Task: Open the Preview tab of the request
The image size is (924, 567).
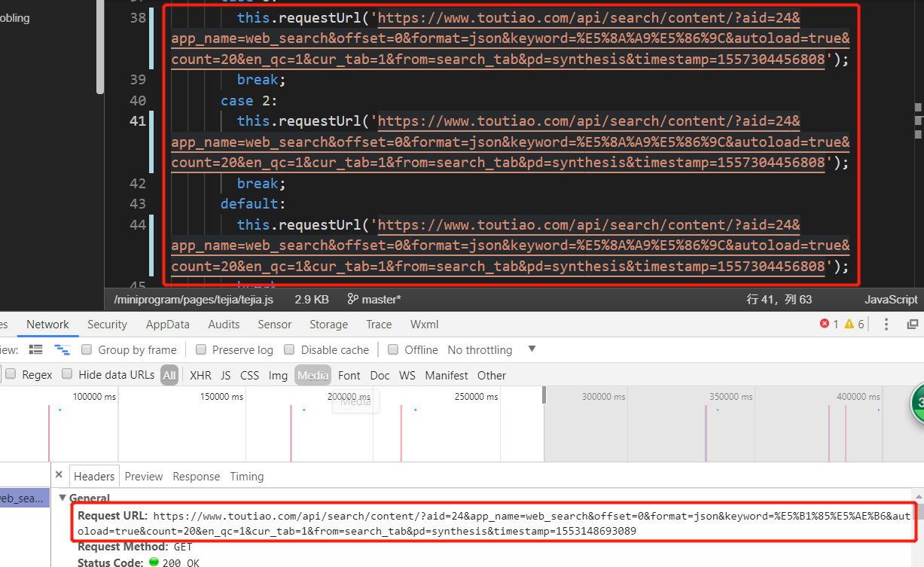Action: tap(144, 477)
